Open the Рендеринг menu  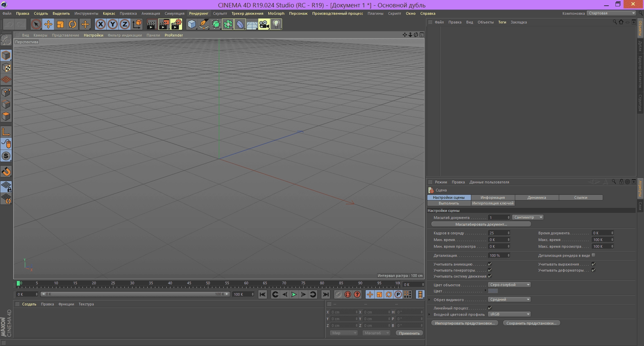pyautogui.click(x=199, y=13)
